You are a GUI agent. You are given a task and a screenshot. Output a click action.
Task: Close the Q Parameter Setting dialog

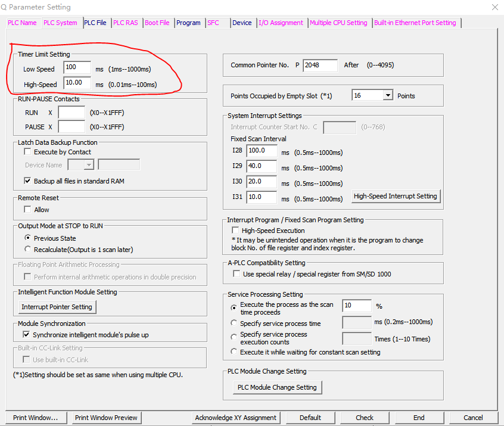point(494,8)
